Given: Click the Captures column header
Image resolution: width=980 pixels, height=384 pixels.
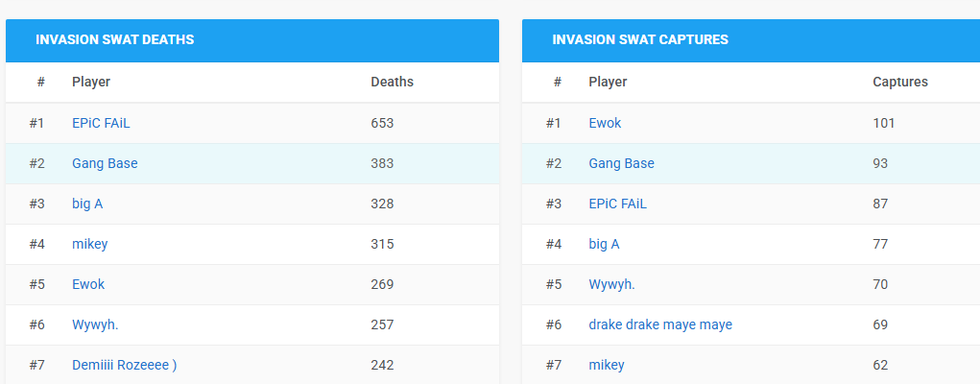Looking at the screenshot, I should click(899, 82).
